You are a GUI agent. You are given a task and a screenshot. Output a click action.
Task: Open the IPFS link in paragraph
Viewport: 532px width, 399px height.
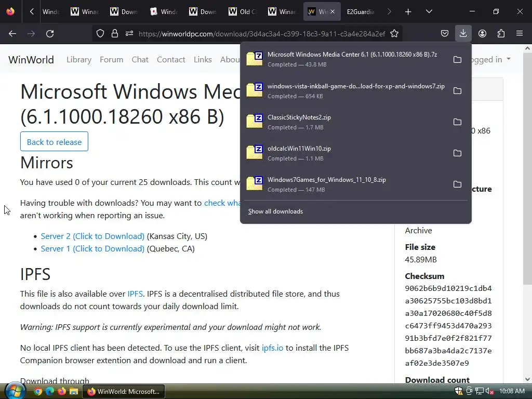pyautogui.click(x=135, y=294)
